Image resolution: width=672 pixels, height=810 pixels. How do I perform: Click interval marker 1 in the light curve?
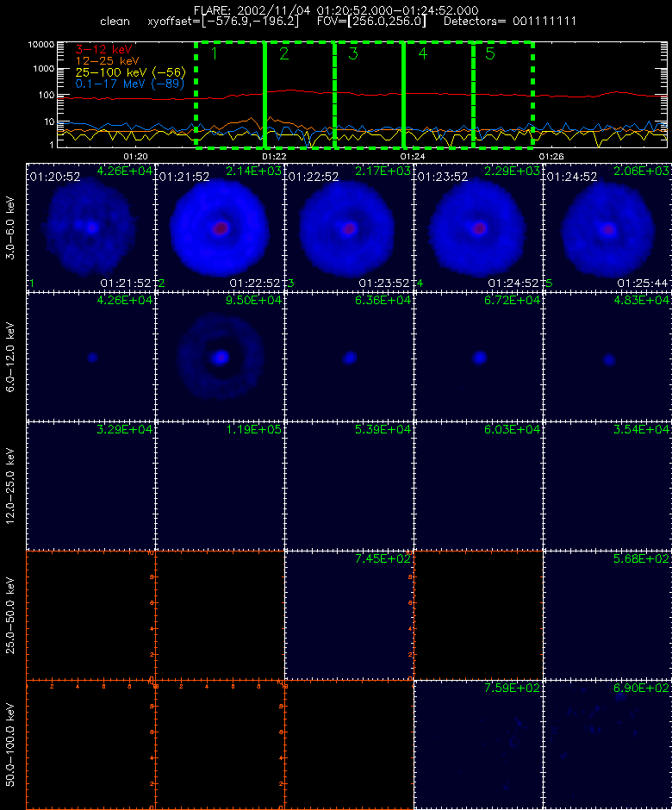pyautogui.click(x=215, y=53)
